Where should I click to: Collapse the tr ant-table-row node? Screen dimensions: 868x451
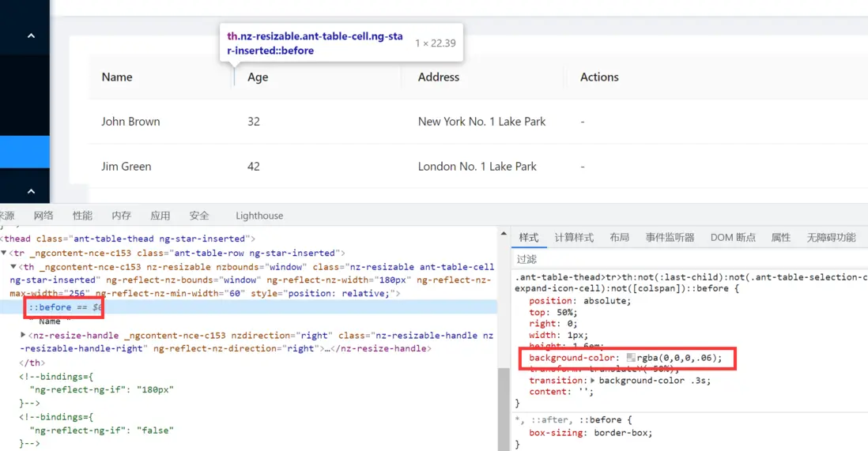click(4, 253)
